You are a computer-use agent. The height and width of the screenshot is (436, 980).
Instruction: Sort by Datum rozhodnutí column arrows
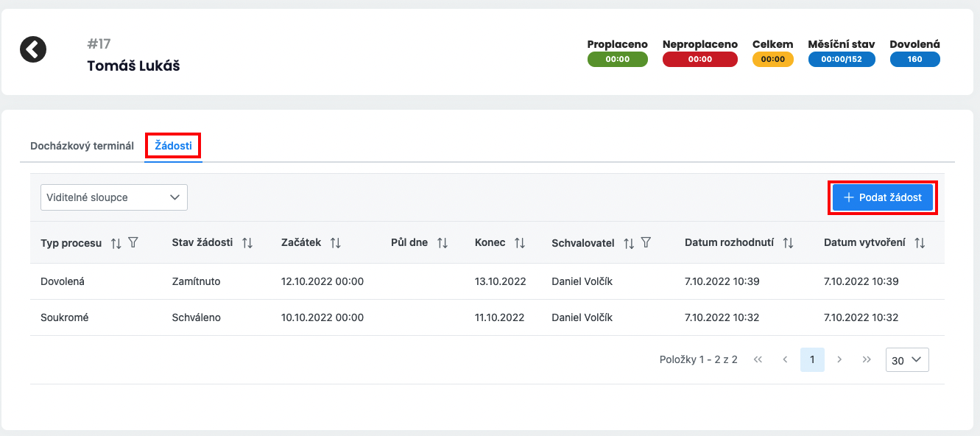(x=789, y=242)
